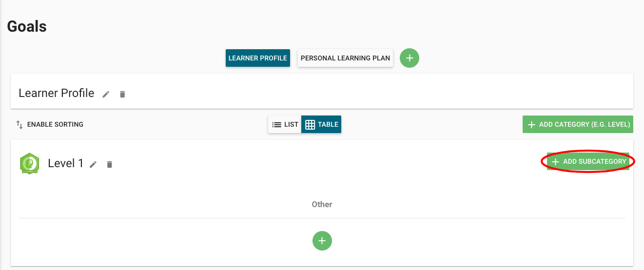
Task: Click the Enable Sorting label
Action: (55, 124)
